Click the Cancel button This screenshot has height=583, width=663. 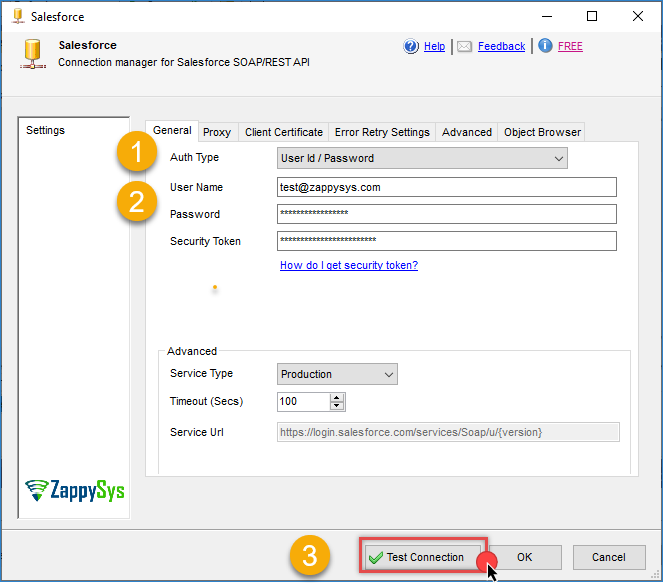click(609, 557)
